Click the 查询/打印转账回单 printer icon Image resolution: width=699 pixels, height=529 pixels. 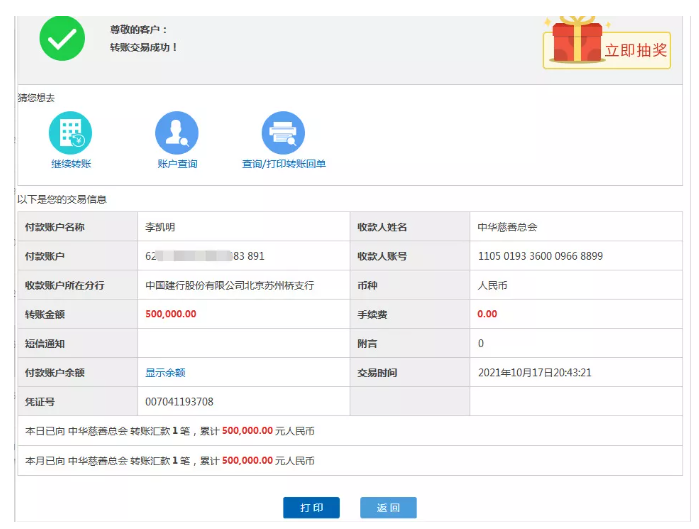coord(283,133)
